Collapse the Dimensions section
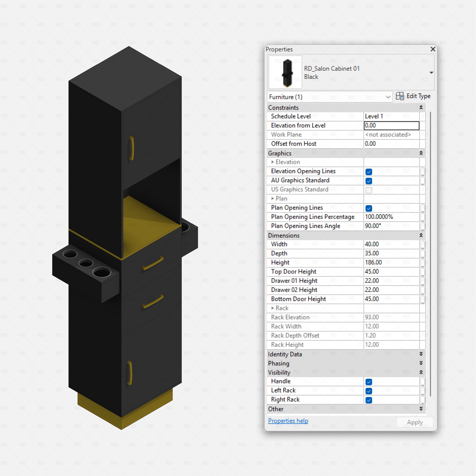This screenshot has width=476, height=476. point(421,235)
